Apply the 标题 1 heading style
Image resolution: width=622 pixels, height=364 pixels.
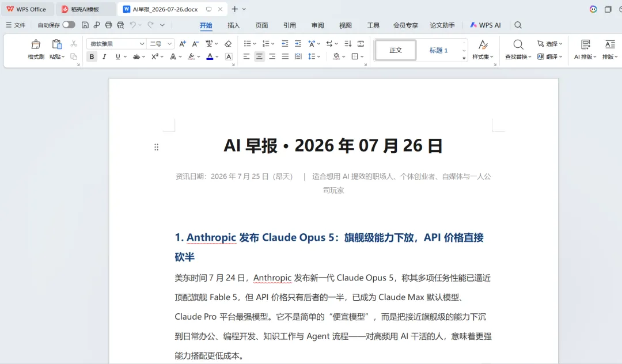tap(438, 50)
